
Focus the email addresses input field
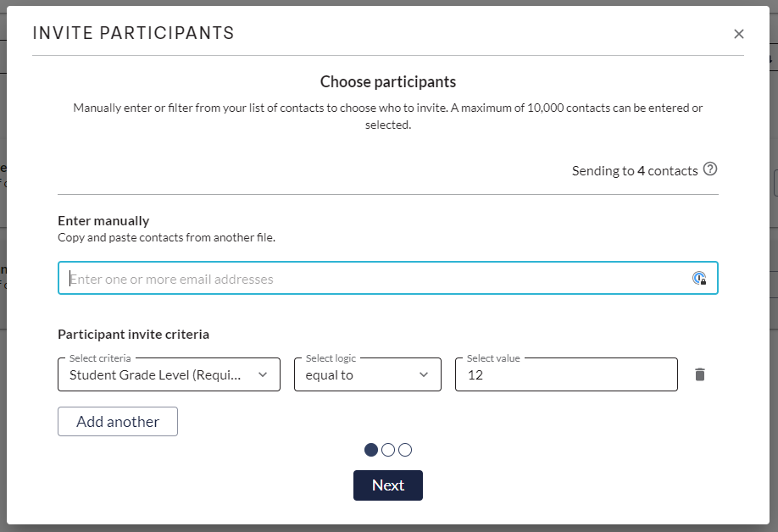(x=373, y=279)
